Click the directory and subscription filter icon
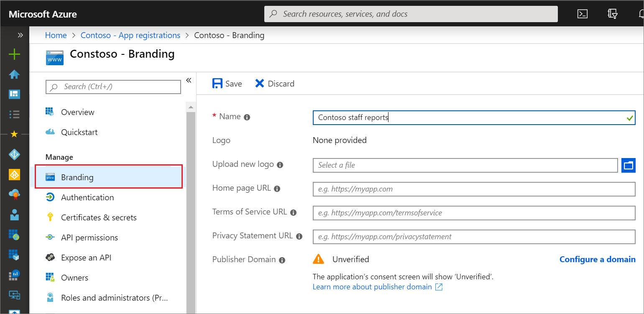Viewport: 644px width, 314px height. pyautogui.click(x=613, y=14)
